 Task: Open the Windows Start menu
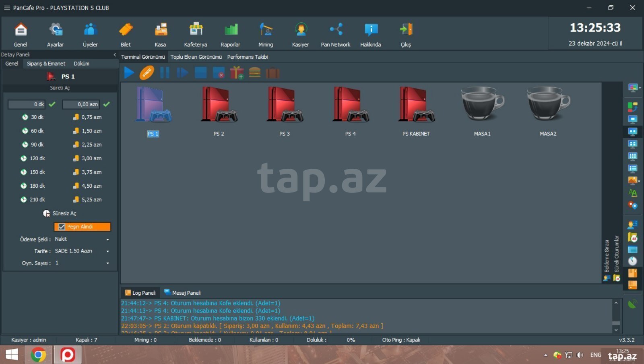pyautogui.click(x=12, y=355)
